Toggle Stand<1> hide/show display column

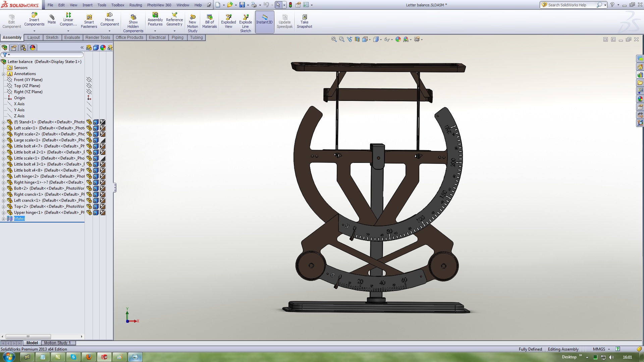pos(89,122)
